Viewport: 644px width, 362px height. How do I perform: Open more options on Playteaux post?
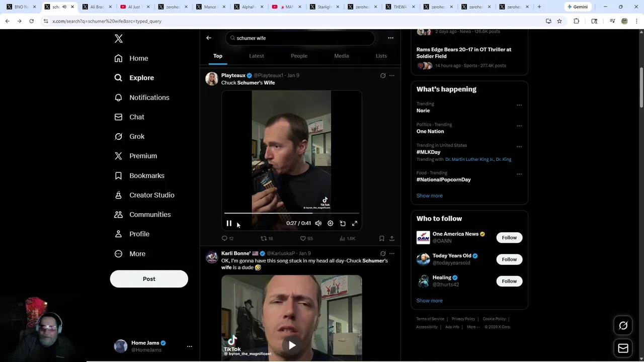pos(392,75)
